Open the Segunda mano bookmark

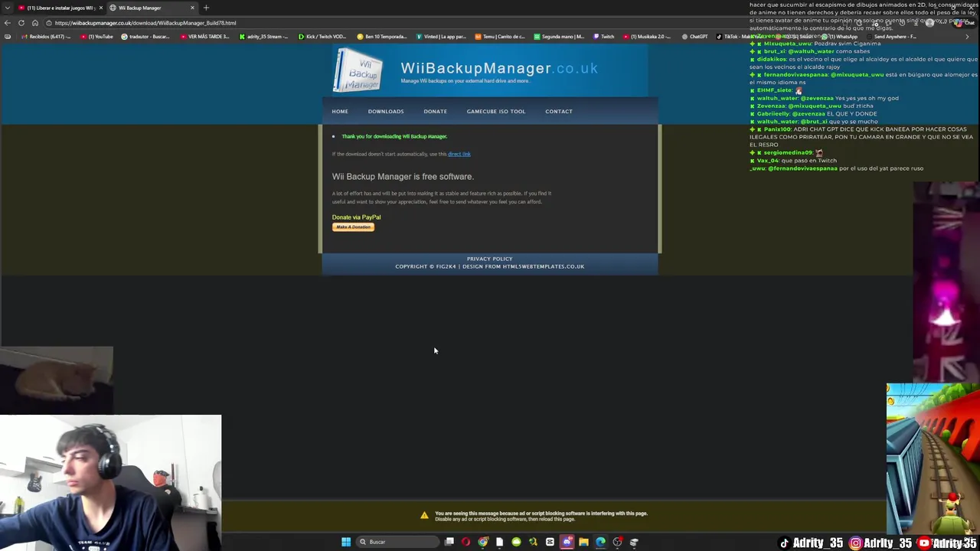[x=559, y=37]
